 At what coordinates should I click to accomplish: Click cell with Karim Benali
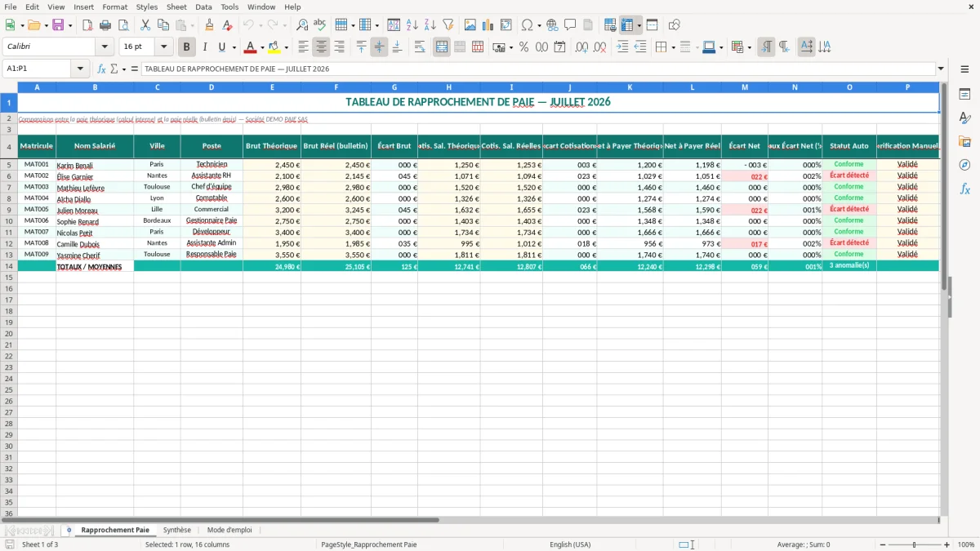point(95,165)
